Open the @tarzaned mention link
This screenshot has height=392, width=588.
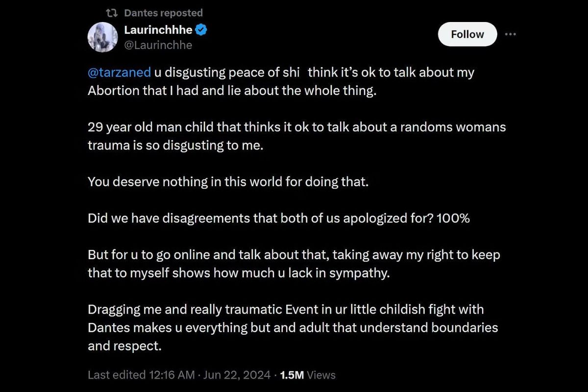click(119, 73)
